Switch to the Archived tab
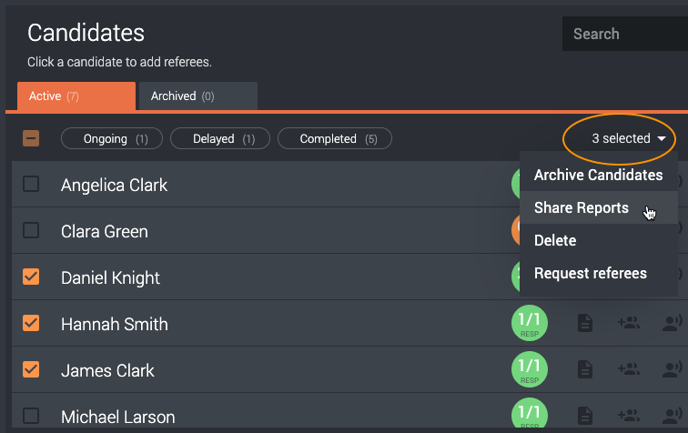The width and height of the screenshot is (688, 433). [198, 96]
